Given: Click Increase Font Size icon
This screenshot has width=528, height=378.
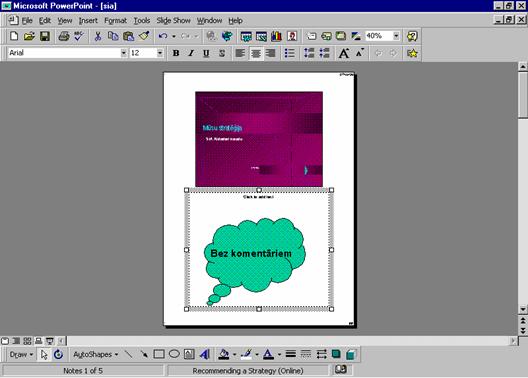Looking at the screenshot, I should (x=344, y=53).
